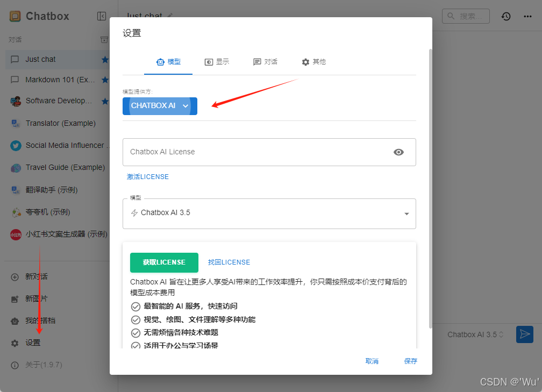542x392 pixels.
Task: Click the edit pencil next to chat title
Action: (x=170, y=16)
